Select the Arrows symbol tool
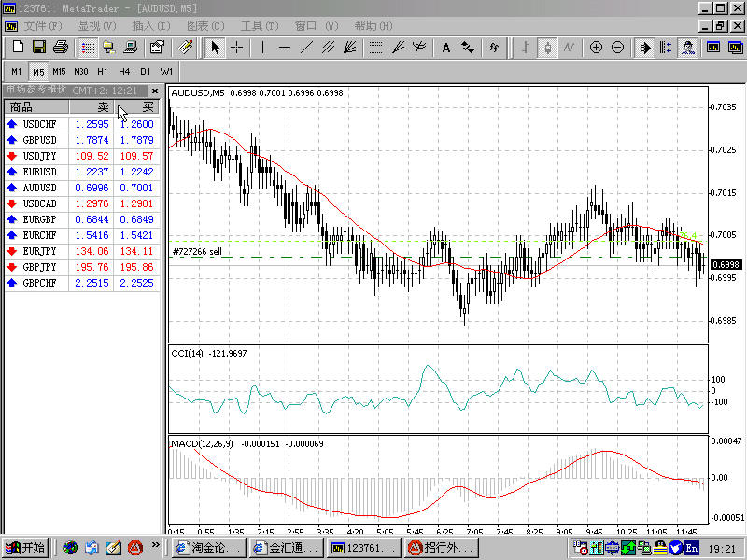747x560 pixels. click(468, 48)
